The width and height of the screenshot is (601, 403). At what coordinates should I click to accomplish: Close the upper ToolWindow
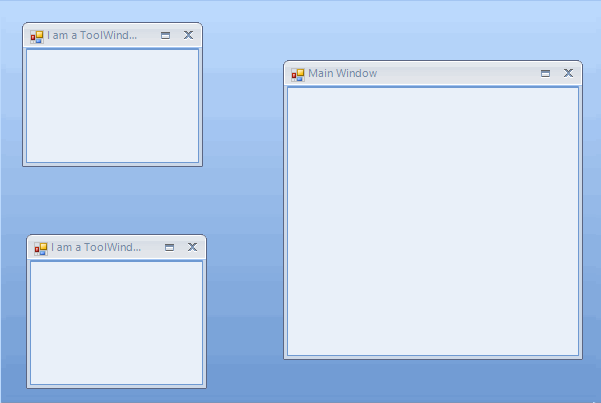point(188,35)
